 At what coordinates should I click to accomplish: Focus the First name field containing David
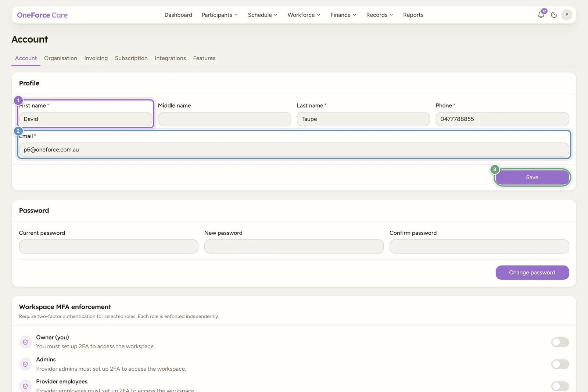(86, 119)
